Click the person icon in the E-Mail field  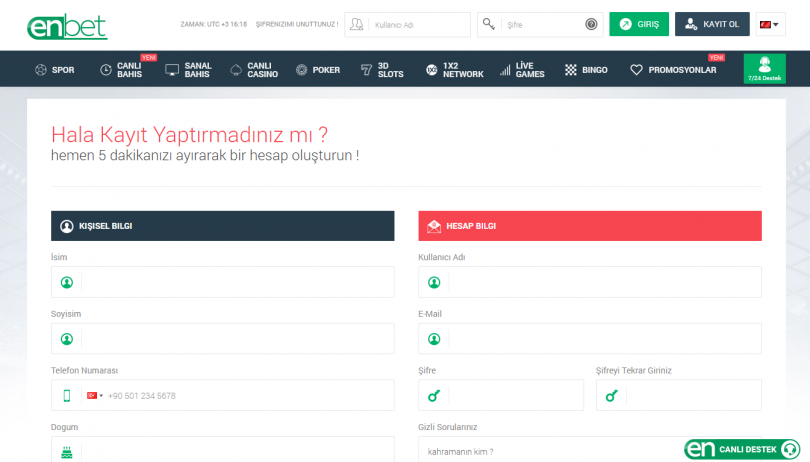434,339
